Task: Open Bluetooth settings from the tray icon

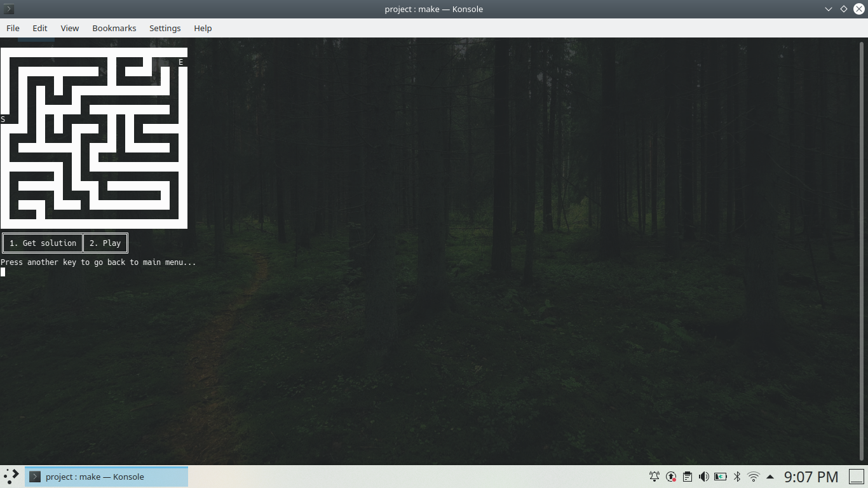Action: tap(736, 476)
